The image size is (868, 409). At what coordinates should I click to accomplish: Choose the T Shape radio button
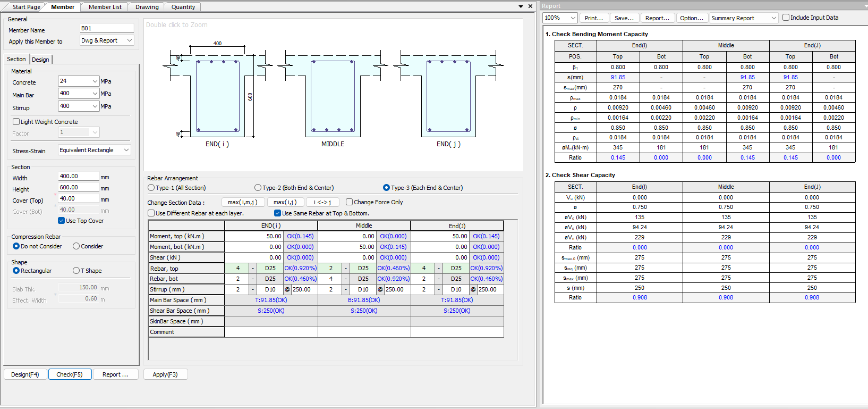pyautogui.click(x=76, y=271)
